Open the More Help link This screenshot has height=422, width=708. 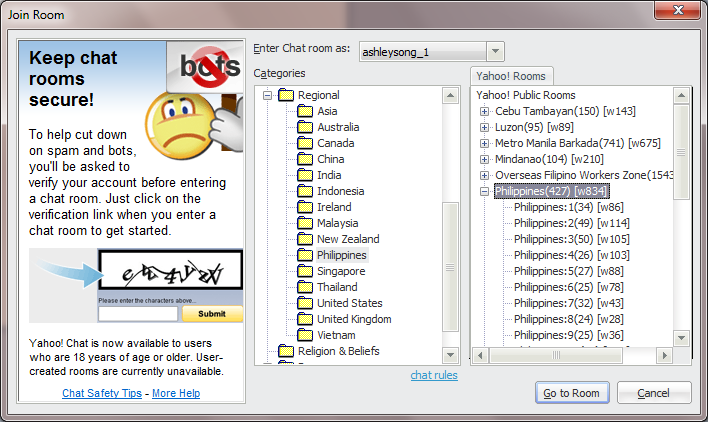[176, 393]
